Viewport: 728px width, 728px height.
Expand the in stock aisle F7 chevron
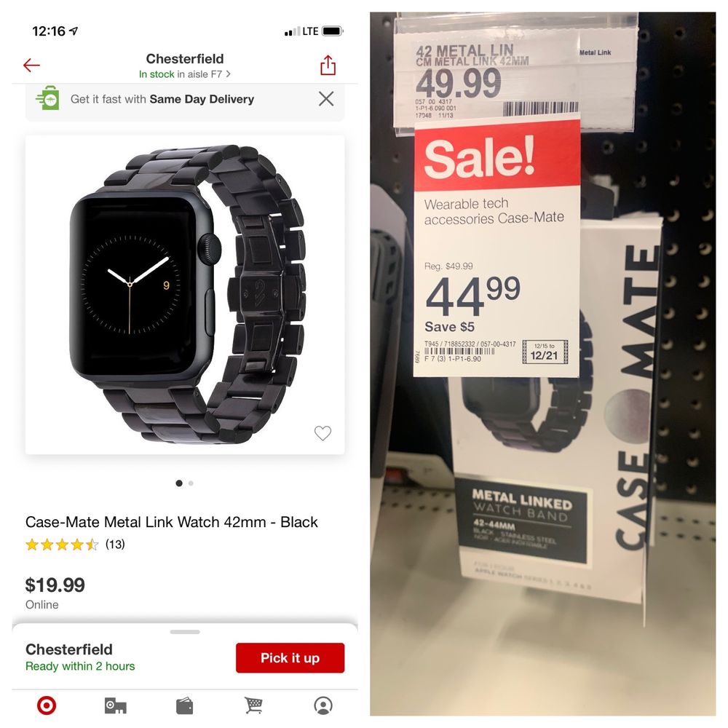coord(228,74)
